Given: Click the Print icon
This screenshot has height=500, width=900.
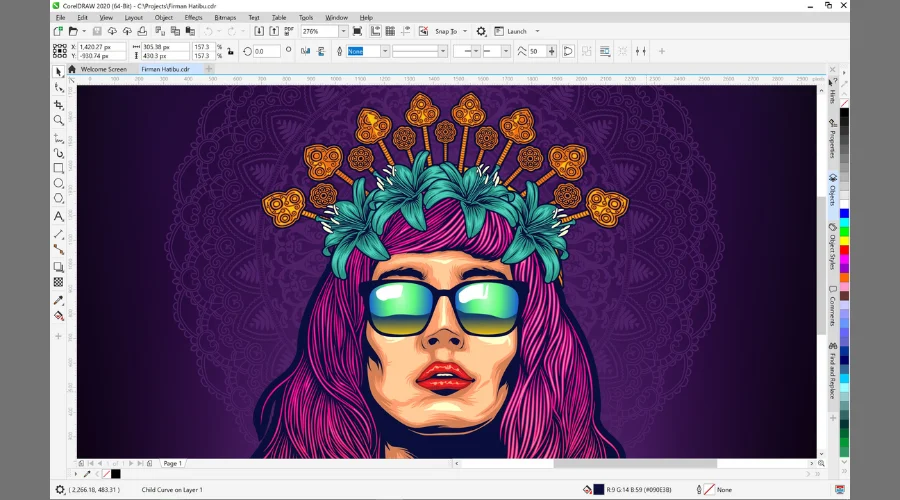Looking at the screenshot, I should pyautogui.click(x=142, y=31).
